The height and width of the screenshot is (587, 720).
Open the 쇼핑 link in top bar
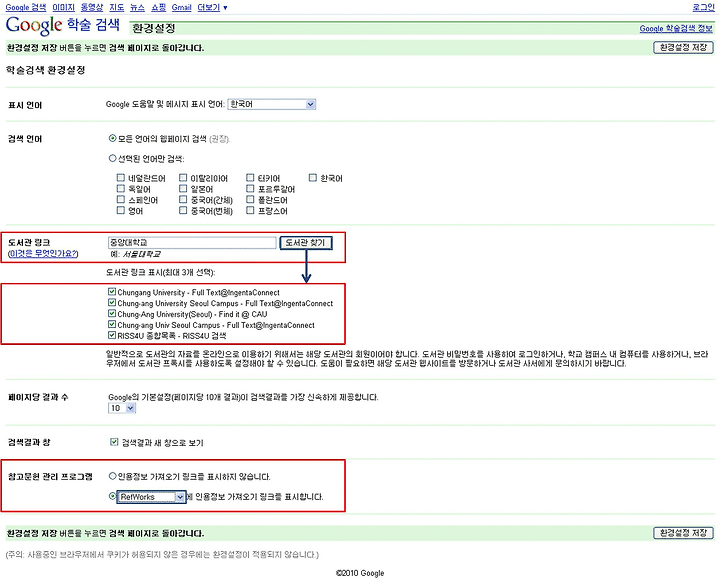pos(158,7)
